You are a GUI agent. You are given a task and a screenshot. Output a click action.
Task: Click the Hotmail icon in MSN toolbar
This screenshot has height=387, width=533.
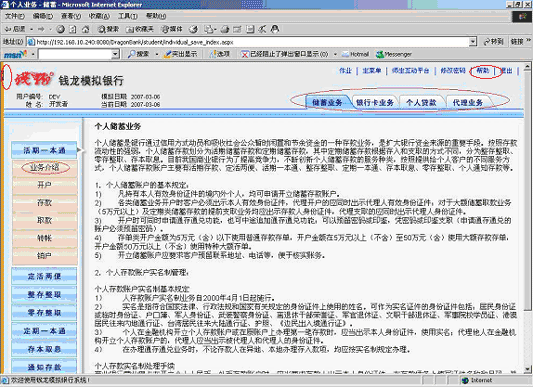tap(356, 54)
